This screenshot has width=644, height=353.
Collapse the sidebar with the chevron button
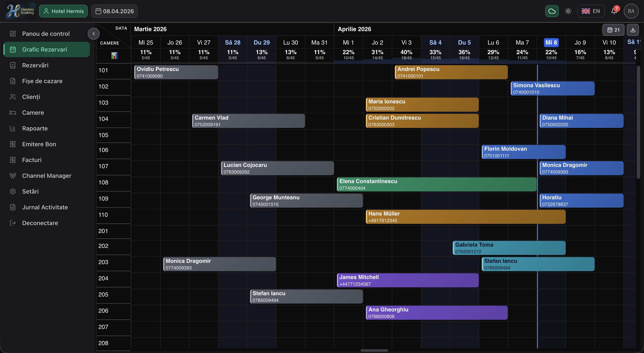93,33
